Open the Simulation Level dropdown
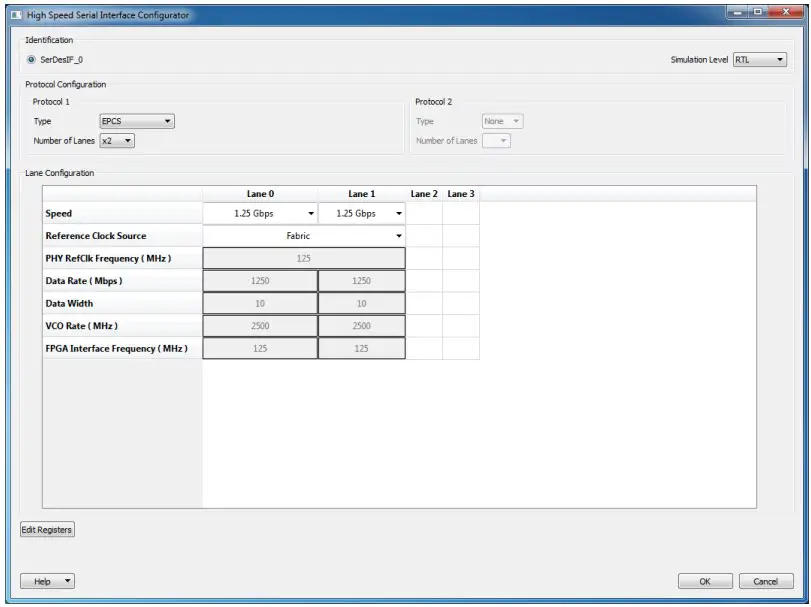The height and width of the screenshot is (607, 811). coord(758,59)
